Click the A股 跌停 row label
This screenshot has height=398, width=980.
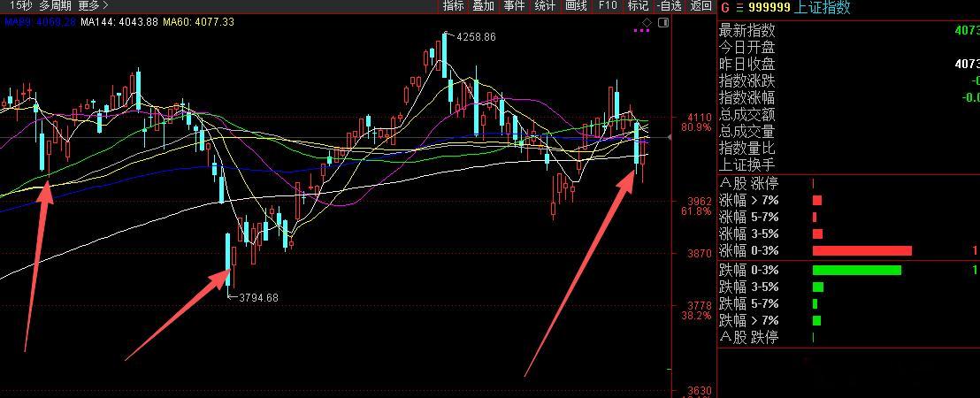[749, 337]
